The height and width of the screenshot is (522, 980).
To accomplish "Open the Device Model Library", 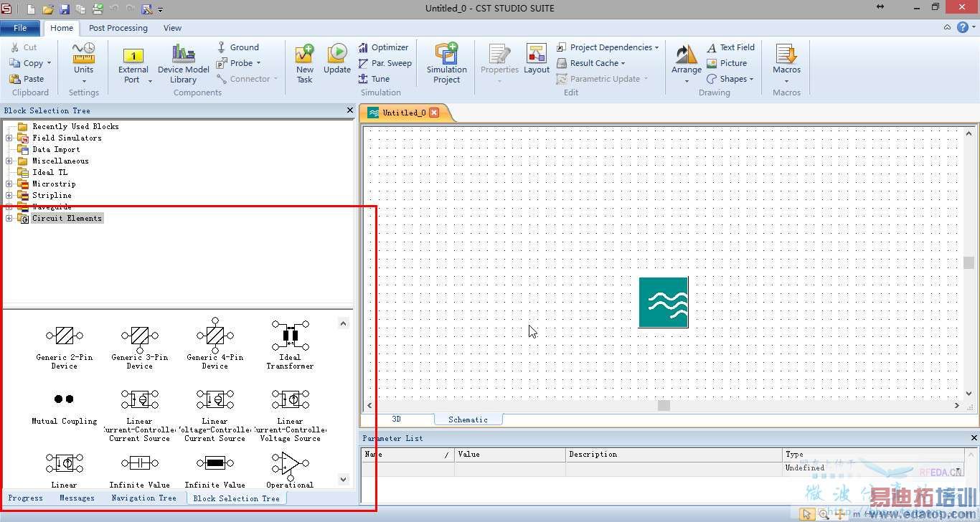I will [x=183, y=65].
